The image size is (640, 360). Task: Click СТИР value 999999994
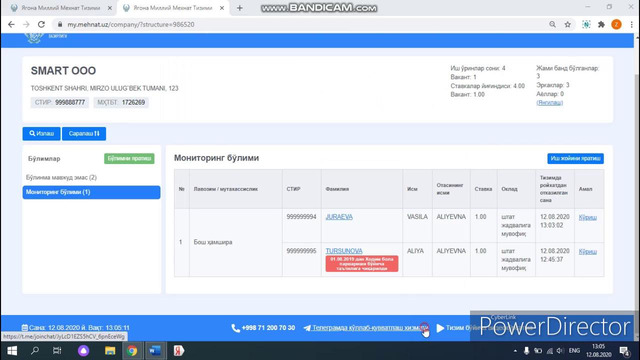click(x=301, y=217)
